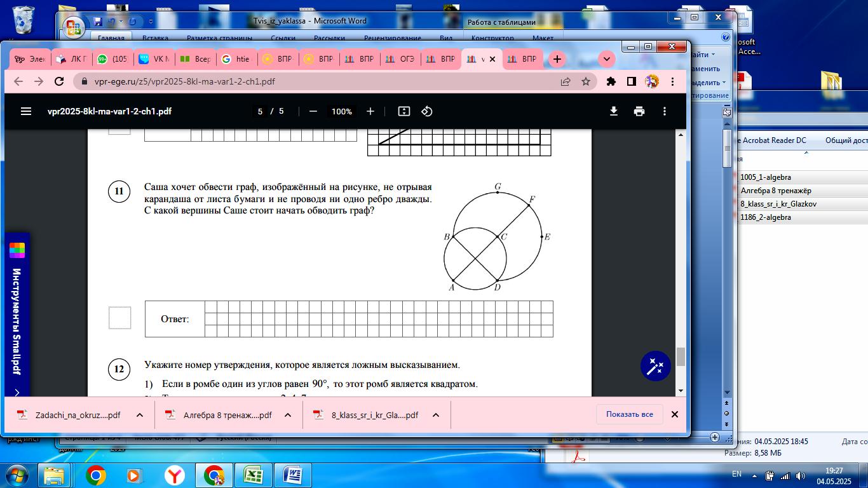Select 8_klass_sr_i_kr_Glazkov file in list

click(x=778, y=204)
